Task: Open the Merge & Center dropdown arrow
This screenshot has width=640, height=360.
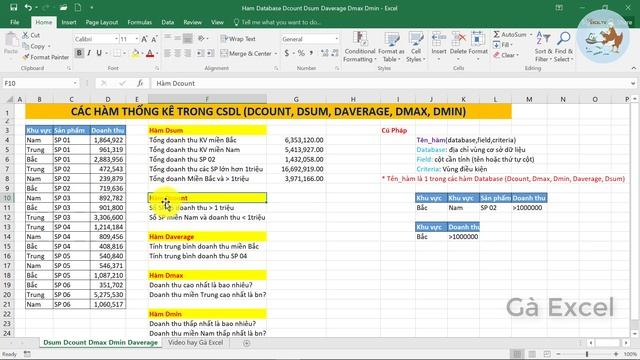Action: [x=276, y=53]
